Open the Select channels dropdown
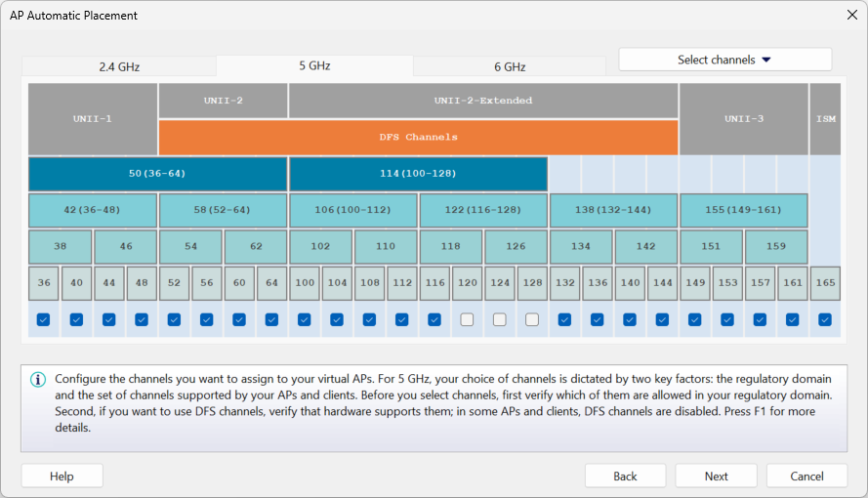The height and width of the screenshot is (498, 868). pos(725,60)
